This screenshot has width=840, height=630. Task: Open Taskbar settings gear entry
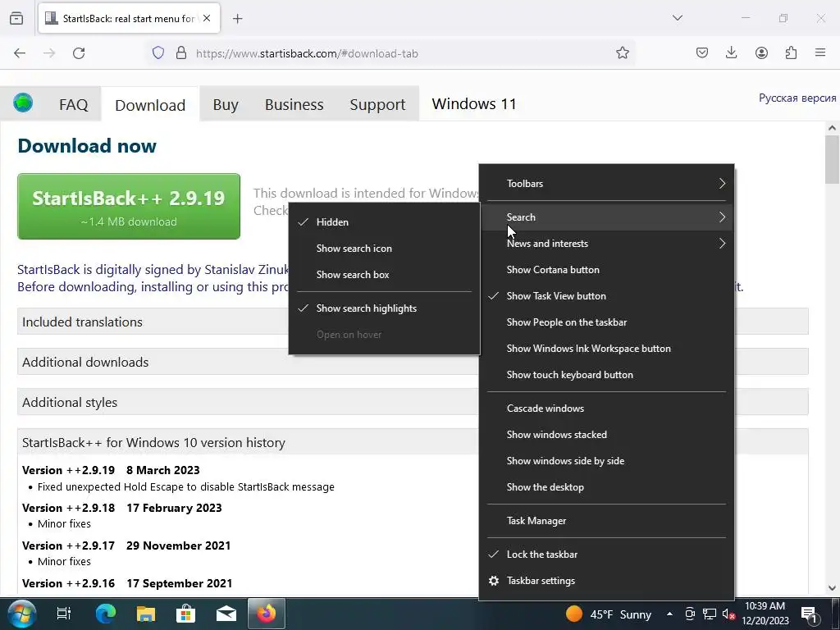click(606, 581)
